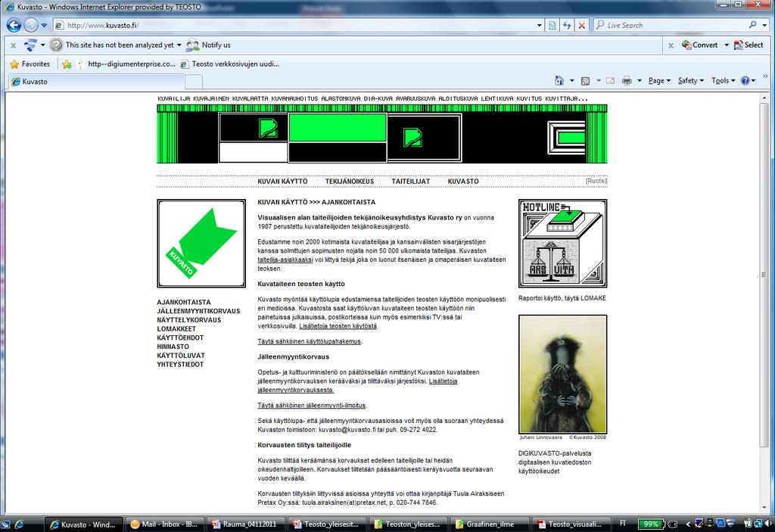Screen dimensions: 775x532
Task: Open 'Täytä sähköinen käyttölupahakemus' link
Action: (x=309, y=341)
